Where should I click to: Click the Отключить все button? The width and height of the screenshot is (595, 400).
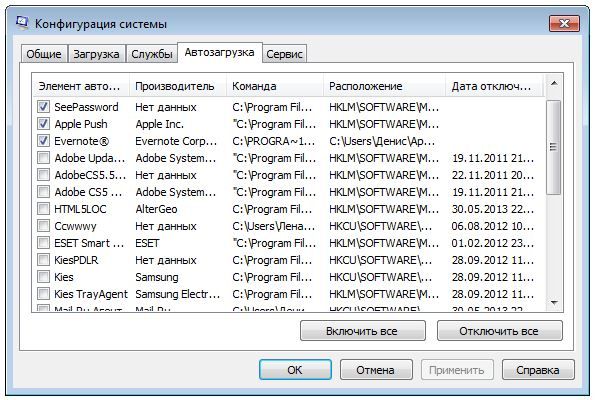click(x=499, y=331)
